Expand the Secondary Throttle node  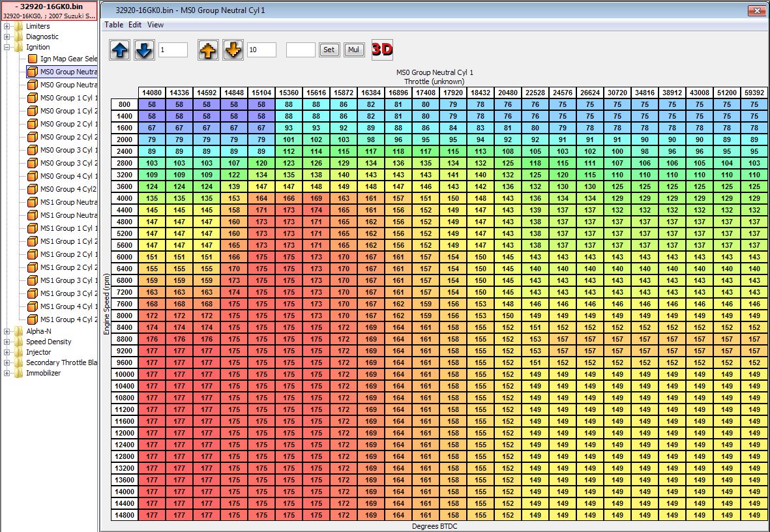tap(7, 362)
